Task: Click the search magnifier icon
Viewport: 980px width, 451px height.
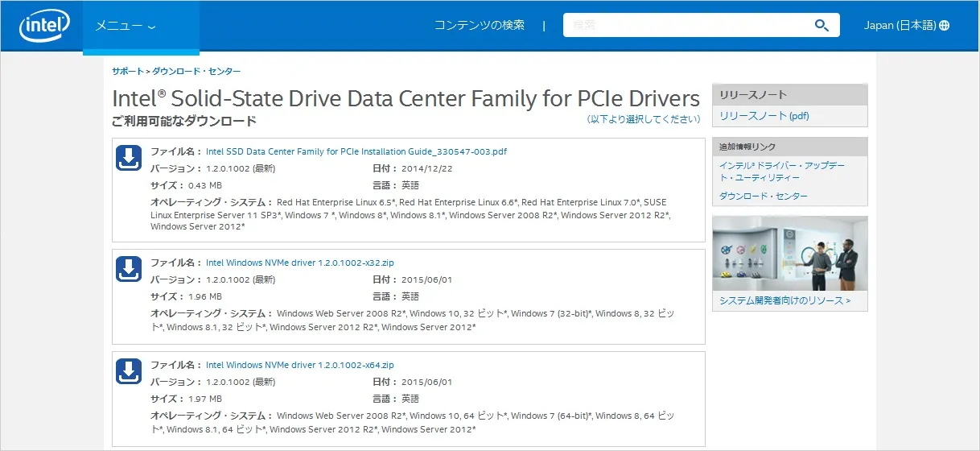Action: [821, 25]
